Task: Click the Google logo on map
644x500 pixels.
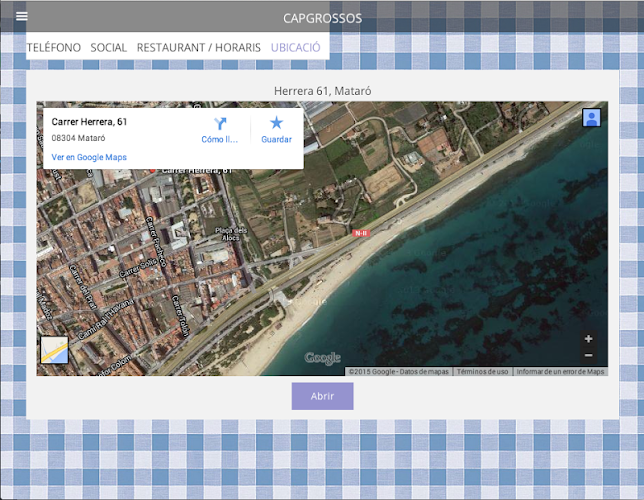Action: [322, 358]
